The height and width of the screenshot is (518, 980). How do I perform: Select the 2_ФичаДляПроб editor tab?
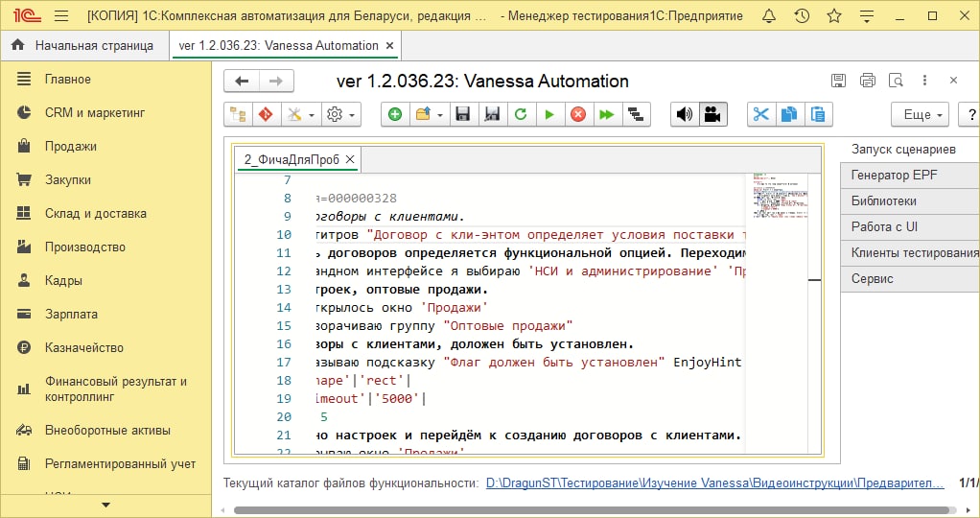[x=292, y=159]
